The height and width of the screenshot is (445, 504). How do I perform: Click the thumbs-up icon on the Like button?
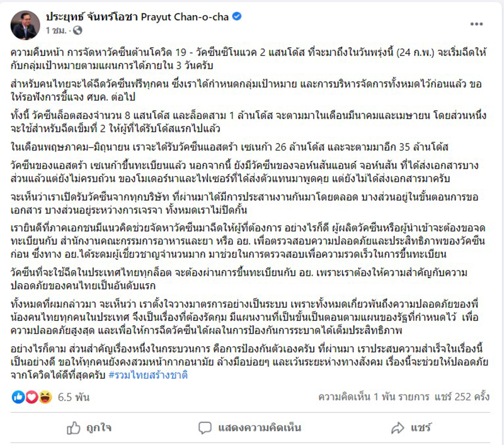point(74,427)
